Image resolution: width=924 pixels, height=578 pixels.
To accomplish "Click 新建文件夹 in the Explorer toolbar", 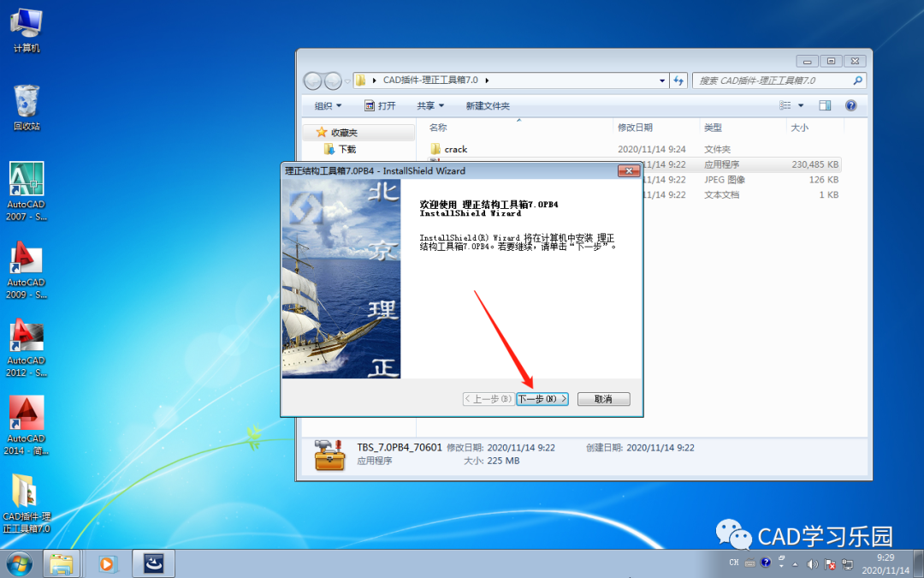I will 488,105.
